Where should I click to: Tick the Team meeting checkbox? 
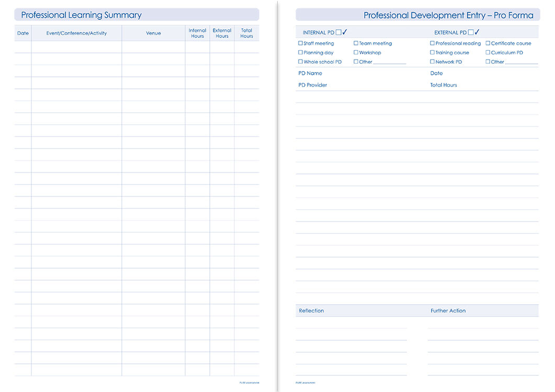[x=356, y=43]
